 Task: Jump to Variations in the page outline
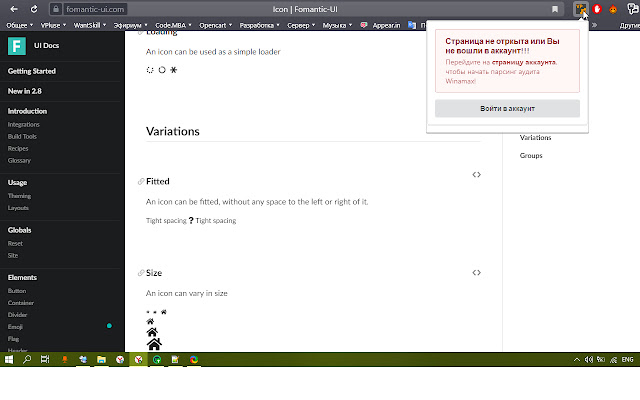click(x=536, y=138)
